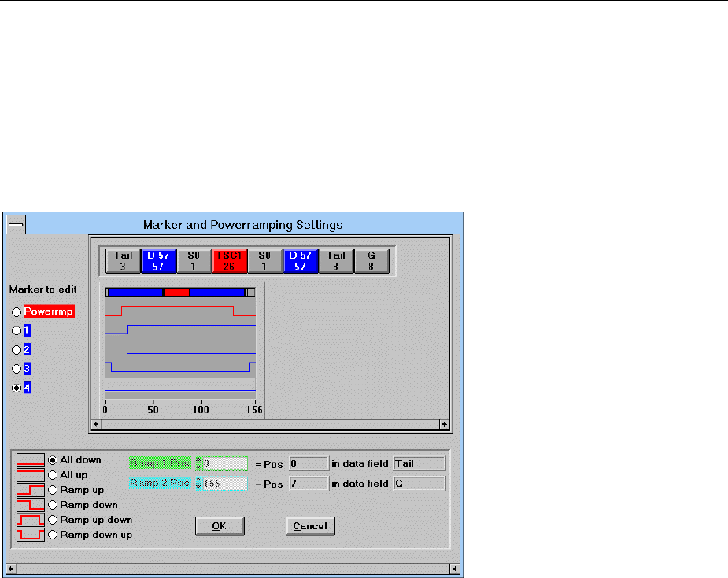Click the Ramp down up waveform icon

coord(31,535)
